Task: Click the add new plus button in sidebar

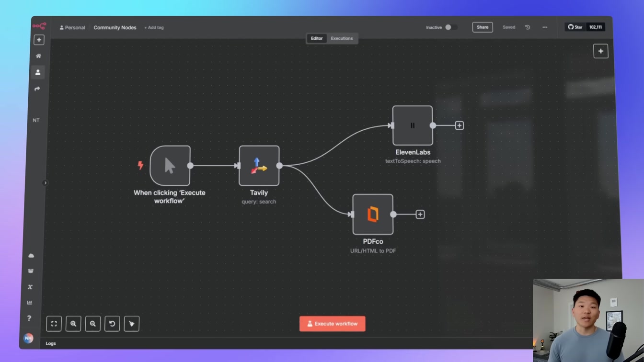Action: pos(39,40)
